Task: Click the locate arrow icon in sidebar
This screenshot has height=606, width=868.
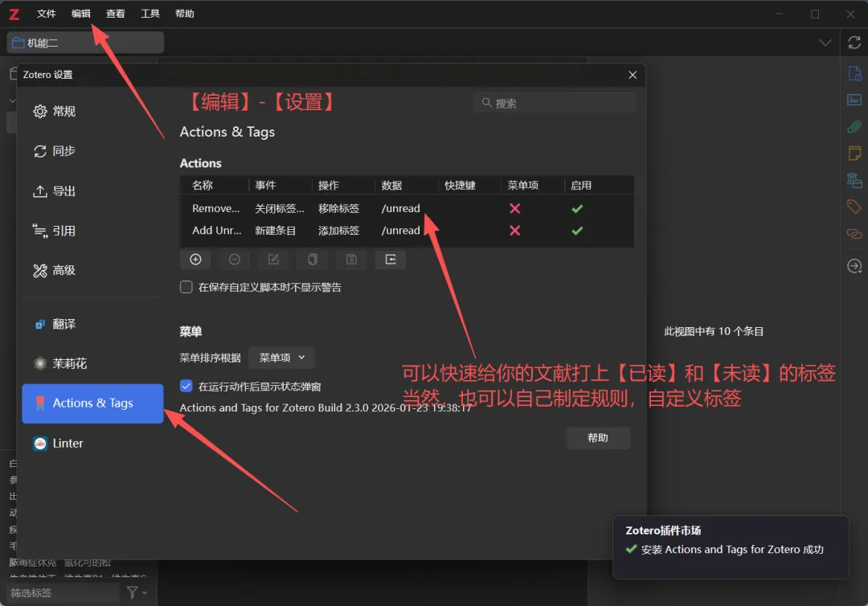Action: (x=854, y=266)
